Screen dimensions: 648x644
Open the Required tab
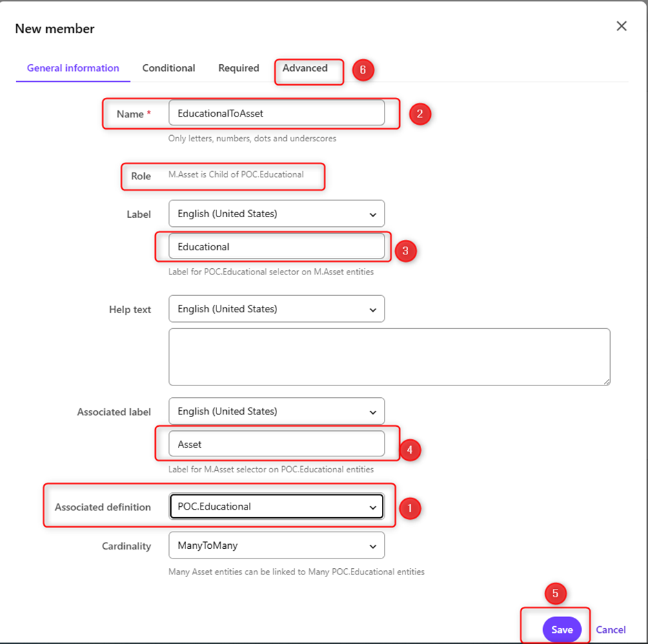tap(239, 68)
